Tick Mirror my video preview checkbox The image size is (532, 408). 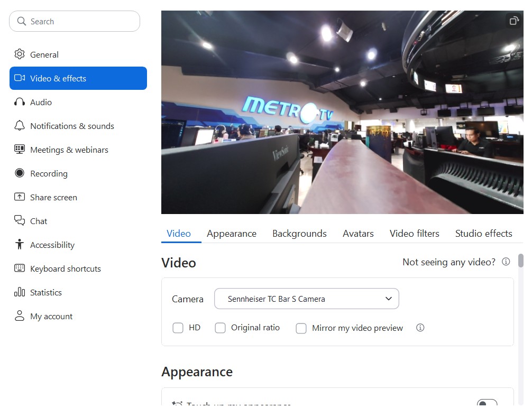[x=301, y=328]
